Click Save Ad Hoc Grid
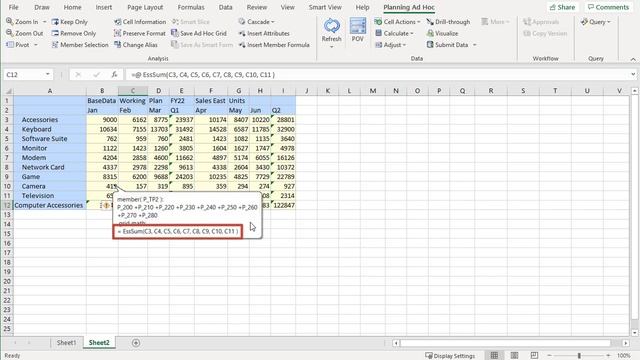 (199, 33)
